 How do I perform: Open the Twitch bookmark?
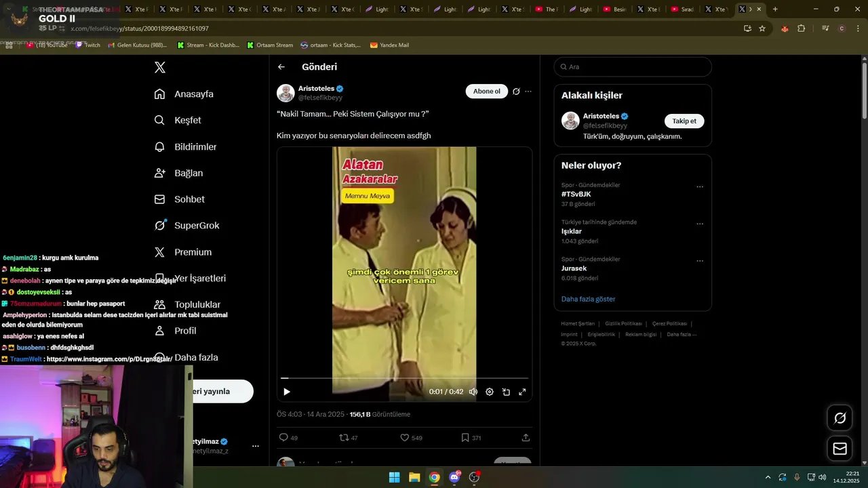(x=87, y=45)
